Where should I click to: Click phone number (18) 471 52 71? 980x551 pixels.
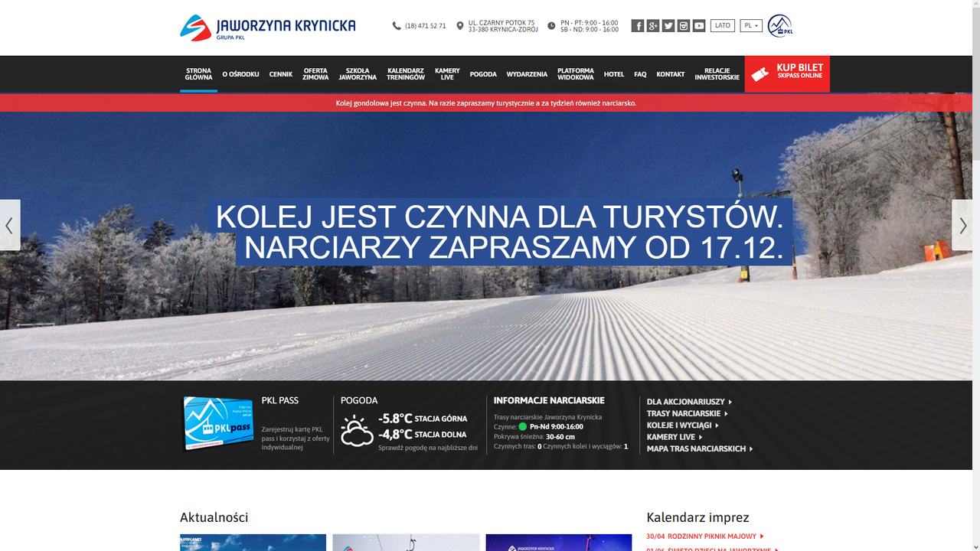426,26
